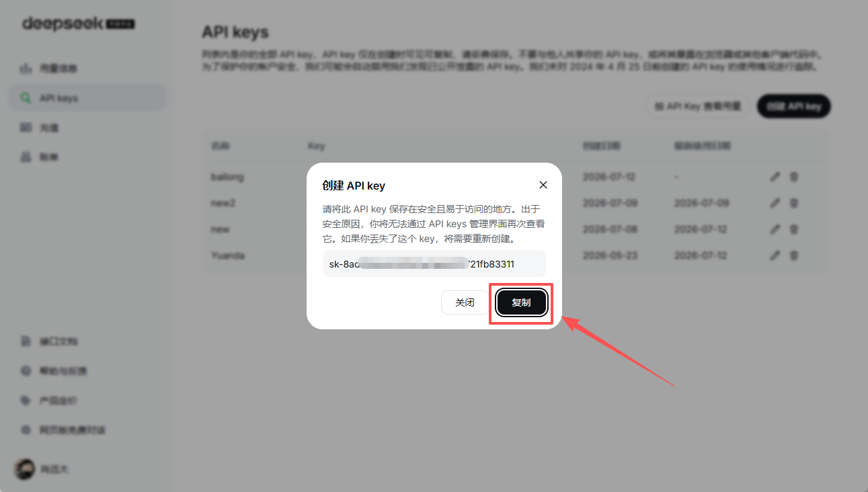Delete the Yuanda key with trash icon
The height and width of the screenshot is (492, 868).
coord(794,255)
